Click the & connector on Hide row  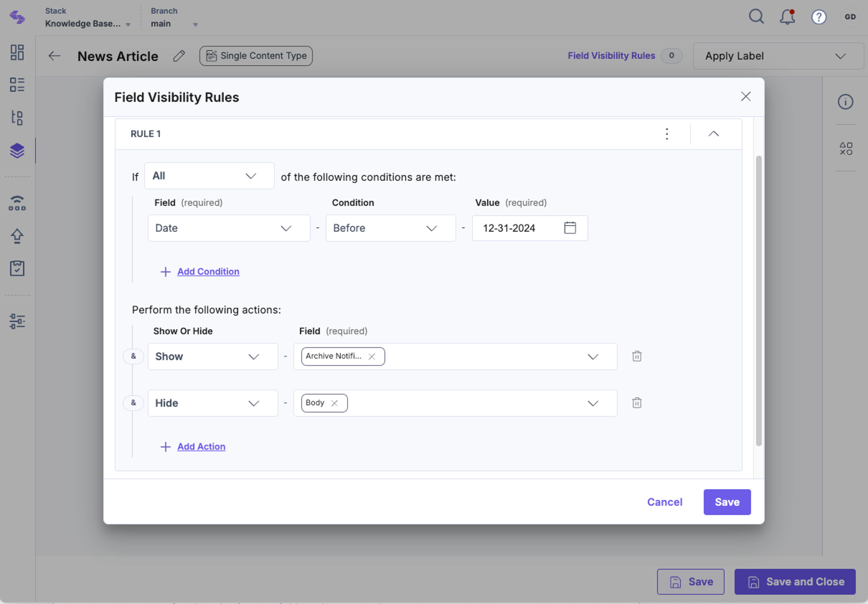(x=133, y=403)
